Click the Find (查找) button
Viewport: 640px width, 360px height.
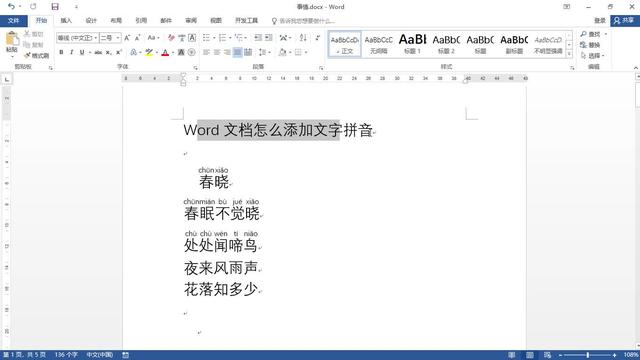tap(591, 34)
